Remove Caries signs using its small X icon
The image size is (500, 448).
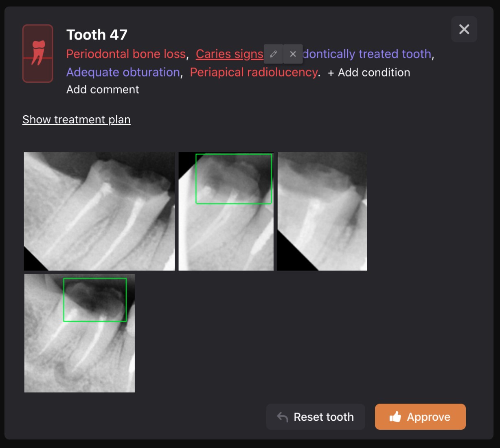pyautogui.click(x=293, y=54)
